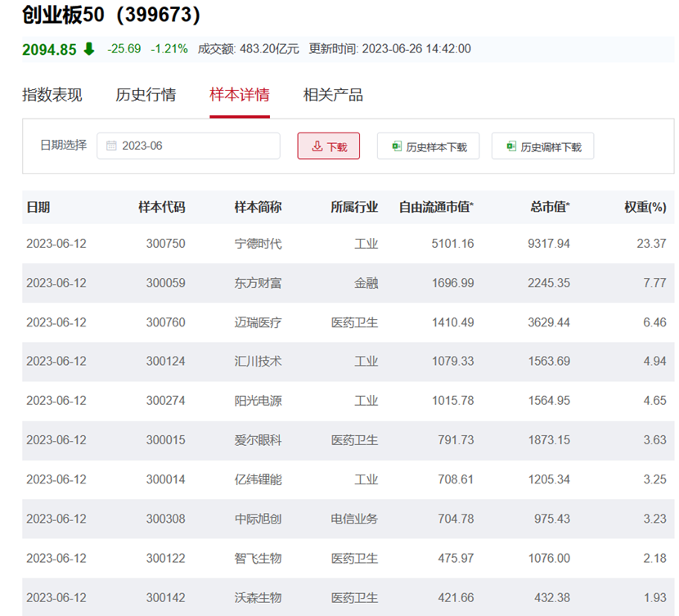Click the calendar icon in date field

click(111, 146)
